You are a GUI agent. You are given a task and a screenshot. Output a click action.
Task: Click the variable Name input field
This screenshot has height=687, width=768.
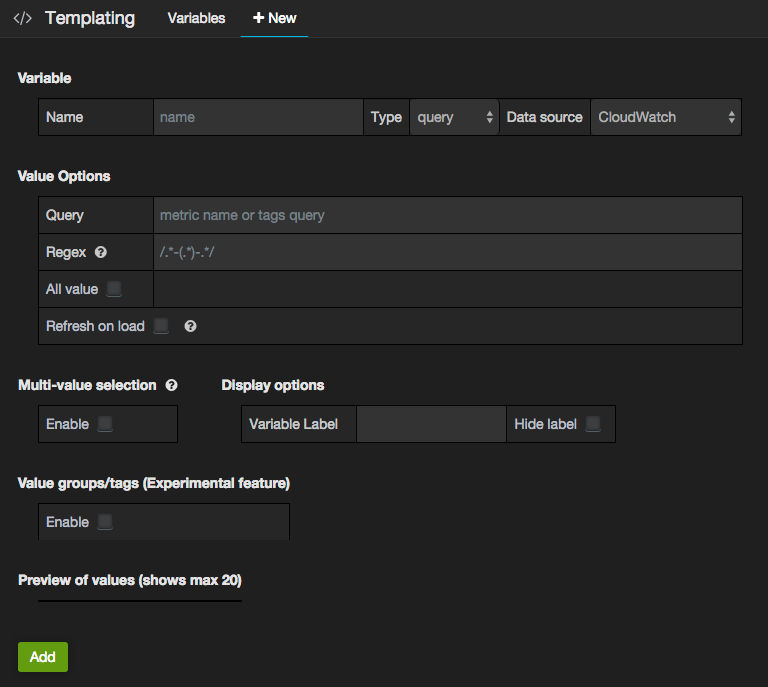click(x=258, y=117)
